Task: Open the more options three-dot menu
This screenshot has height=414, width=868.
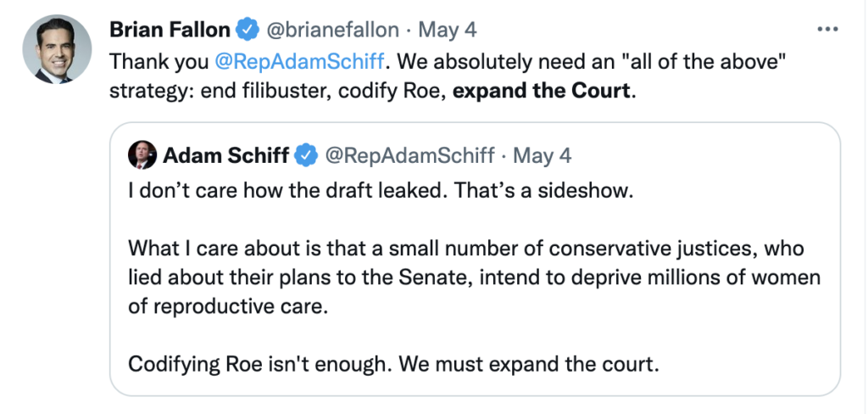Action: [x=826, y=30]
